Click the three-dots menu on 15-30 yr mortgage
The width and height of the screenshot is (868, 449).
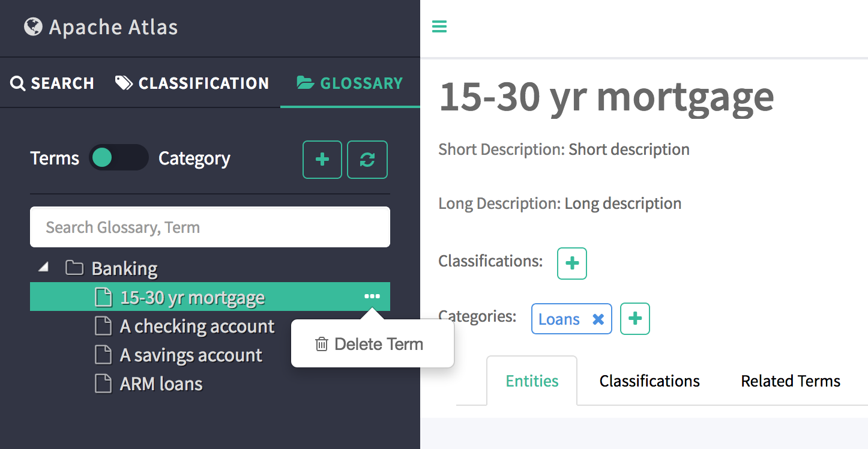[372, 297]
